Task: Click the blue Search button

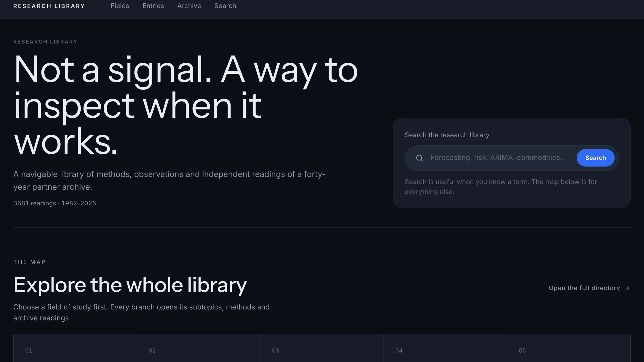Action: 595,158
